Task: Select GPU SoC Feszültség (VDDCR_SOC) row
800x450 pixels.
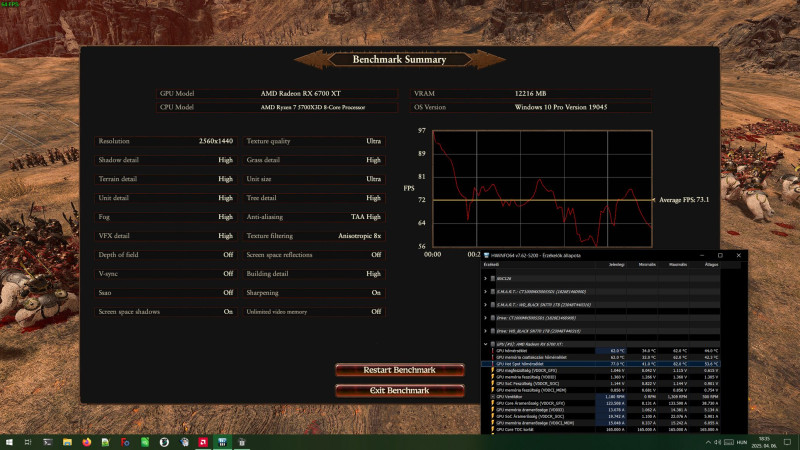Action: point(601,383)
